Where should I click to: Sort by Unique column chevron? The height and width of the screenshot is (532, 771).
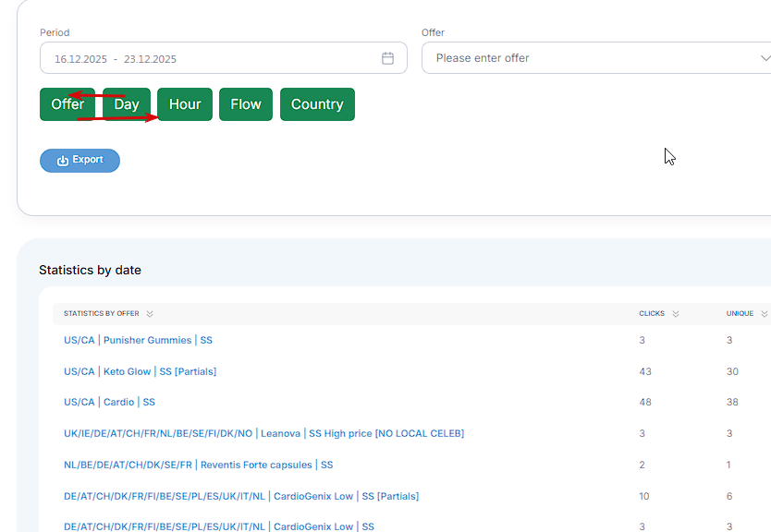coord(765,314)
